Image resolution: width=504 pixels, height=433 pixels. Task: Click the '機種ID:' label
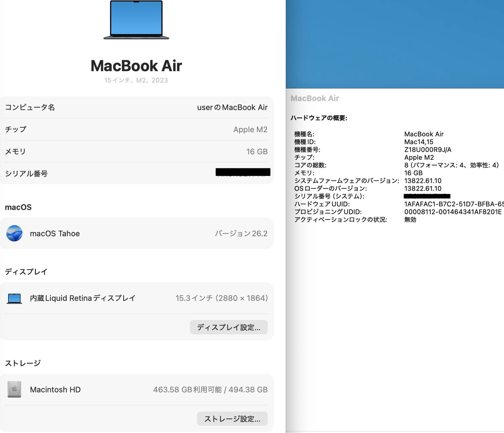[305, 142]
